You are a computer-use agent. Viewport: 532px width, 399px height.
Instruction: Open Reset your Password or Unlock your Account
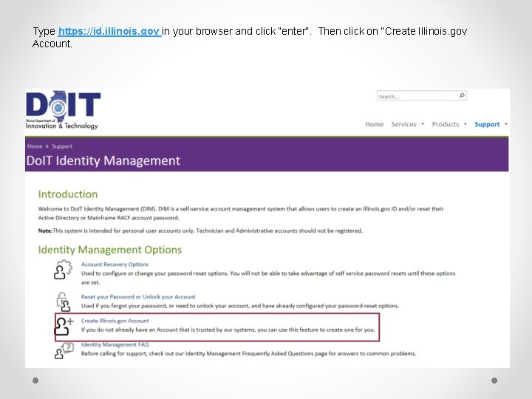[x=138, y=297]
